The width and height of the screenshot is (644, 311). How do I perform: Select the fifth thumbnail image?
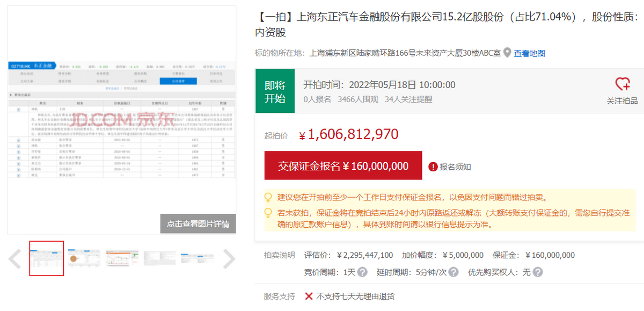click(197, 258)
